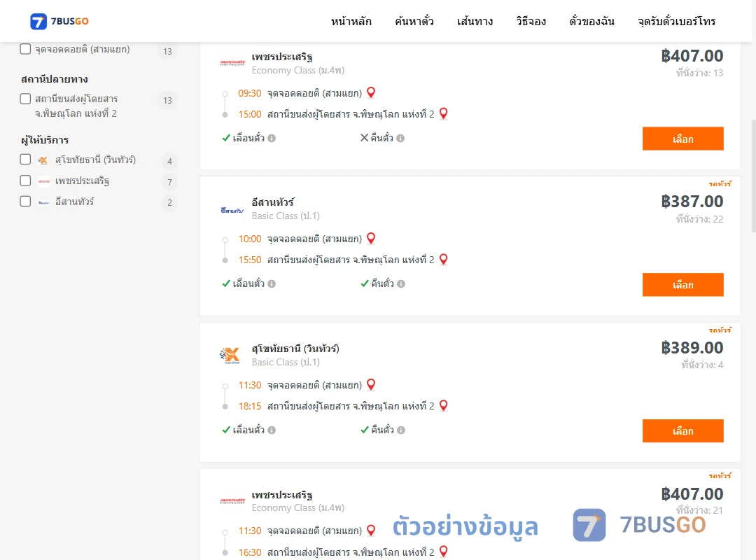Select the 11:30 สุโขทัยธานี trip with เลือก
This screenshot has height=560, width=756.
pyautogui.click(x=682, y=431)
